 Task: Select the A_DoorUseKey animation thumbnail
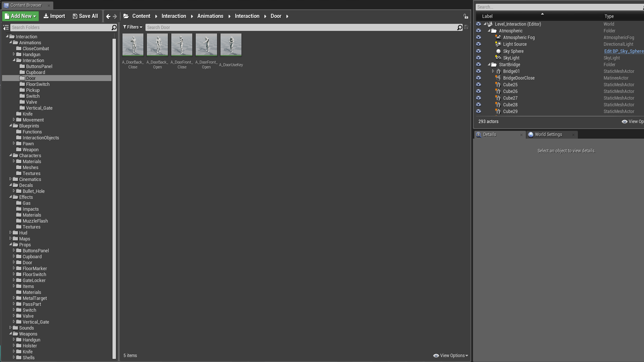(231, 45)
